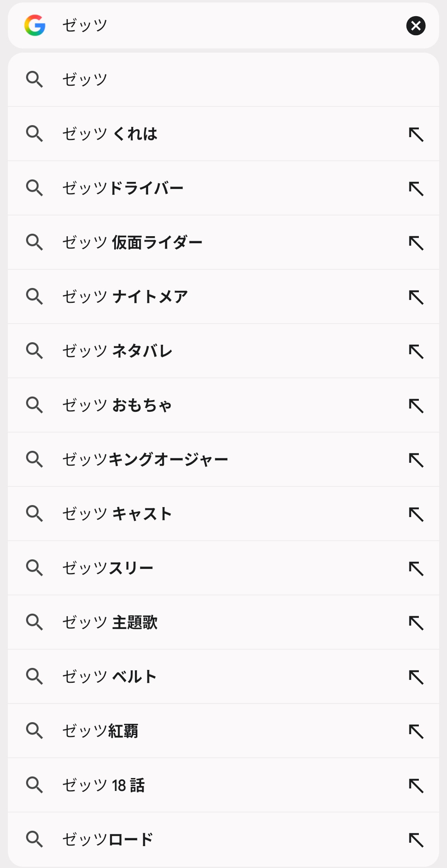Click the insert arrow beside ゼッツ 仮面ライダー

[x=416, y=243]
